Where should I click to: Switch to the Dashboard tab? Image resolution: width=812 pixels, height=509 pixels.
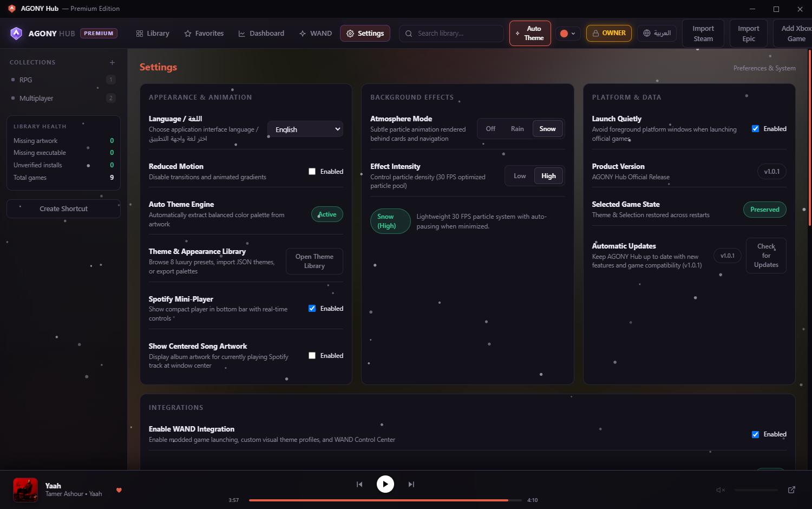click(x=261, y=34)
